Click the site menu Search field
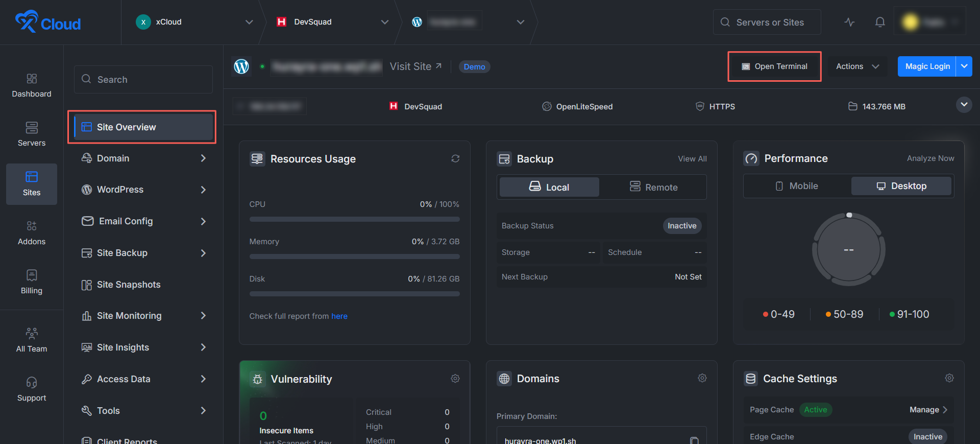 point(143,79)
